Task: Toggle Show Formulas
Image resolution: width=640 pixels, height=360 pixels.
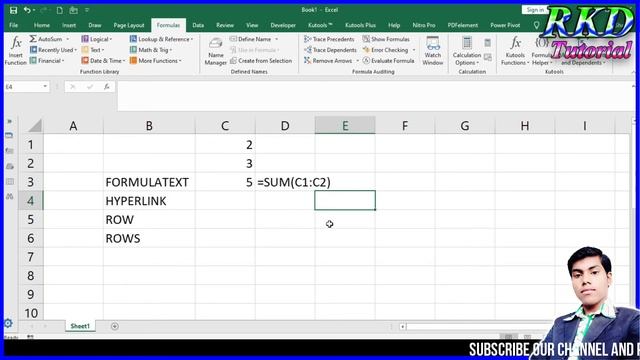Action: [386, 39]
